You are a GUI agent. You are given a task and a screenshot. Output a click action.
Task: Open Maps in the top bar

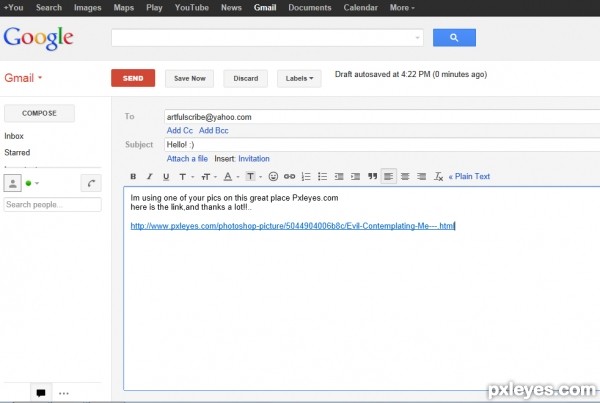124,8
